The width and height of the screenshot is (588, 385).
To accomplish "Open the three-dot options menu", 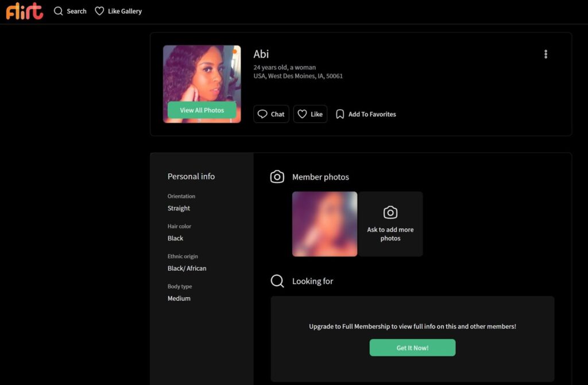I will (x=546, y=54).
